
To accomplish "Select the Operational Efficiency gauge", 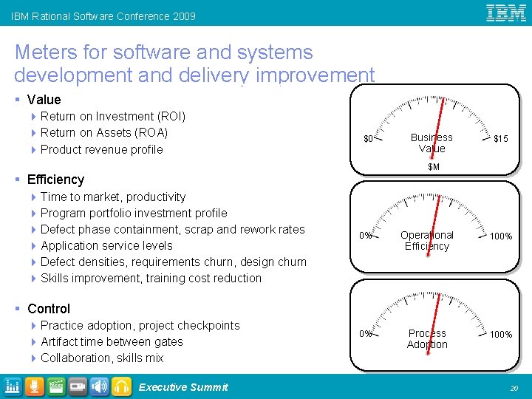I will [434, 227].
